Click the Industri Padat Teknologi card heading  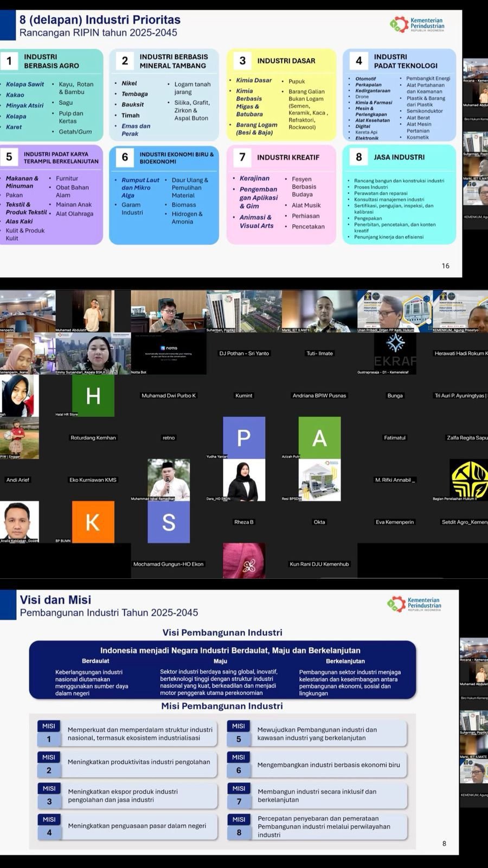point(405,61)
